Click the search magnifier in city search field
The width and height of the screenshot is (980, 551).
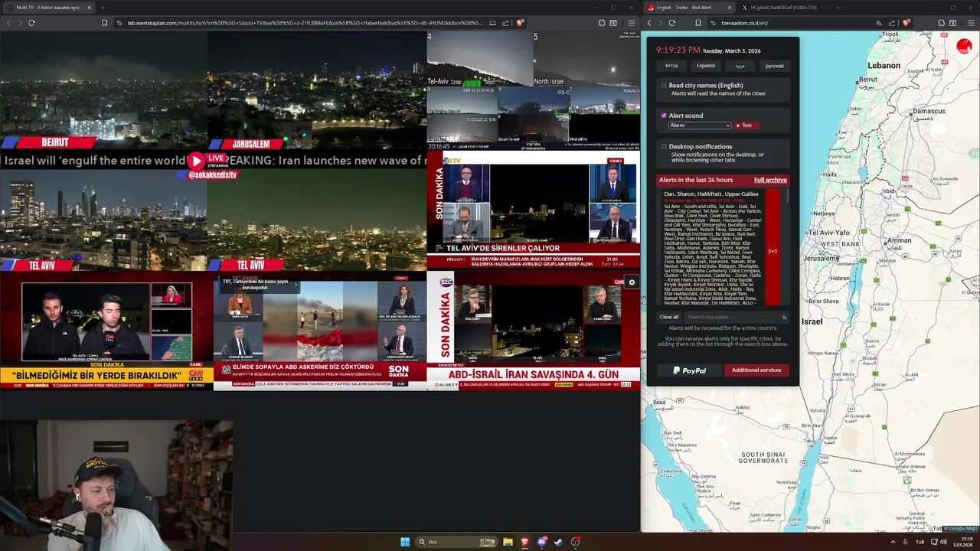784,317
